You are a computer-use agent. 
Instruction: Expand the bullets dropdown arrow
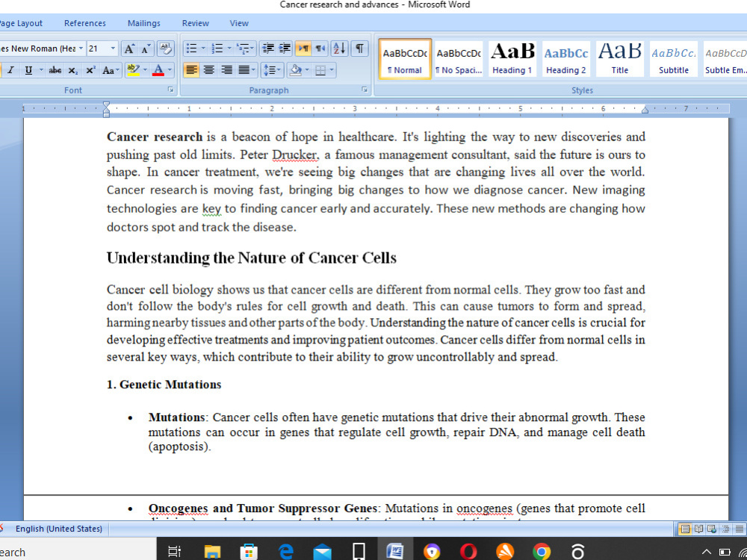pos(203,49)
